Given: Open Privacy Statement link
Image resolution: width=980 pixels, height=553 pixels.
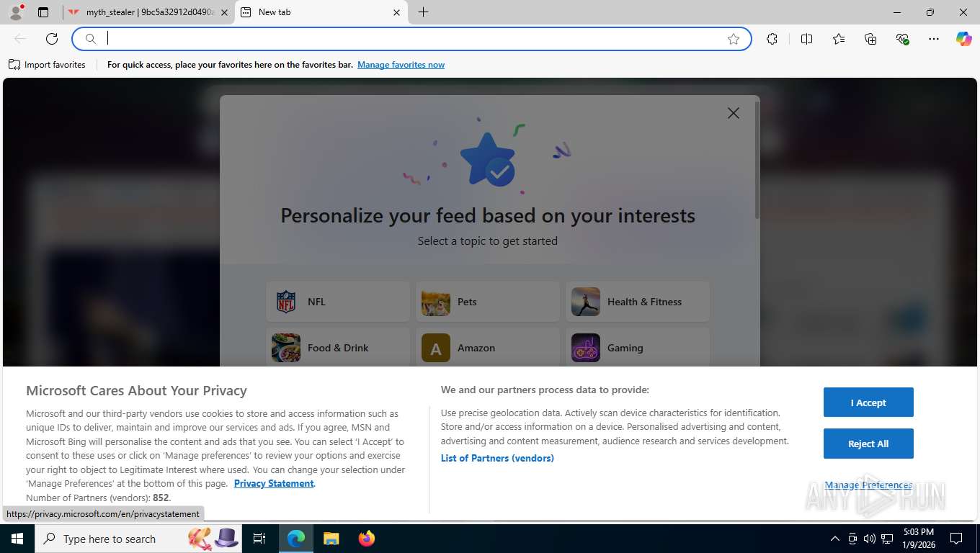Looking at the screenshot, I should point(274,483).
